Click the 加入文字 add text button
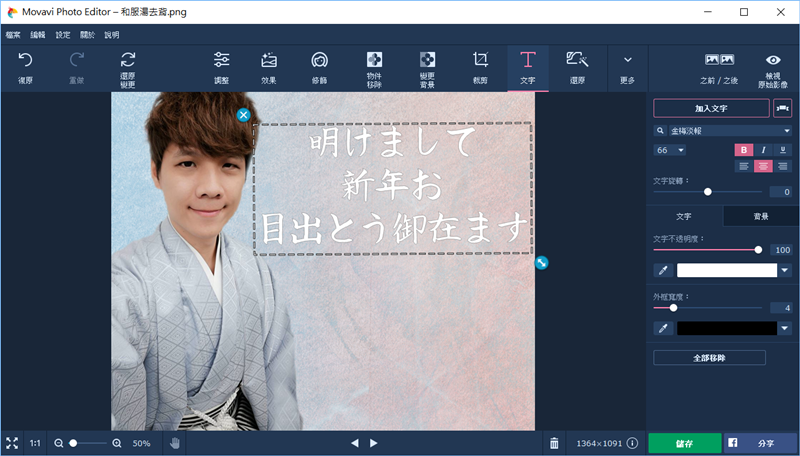 click(x=711, y=108)
